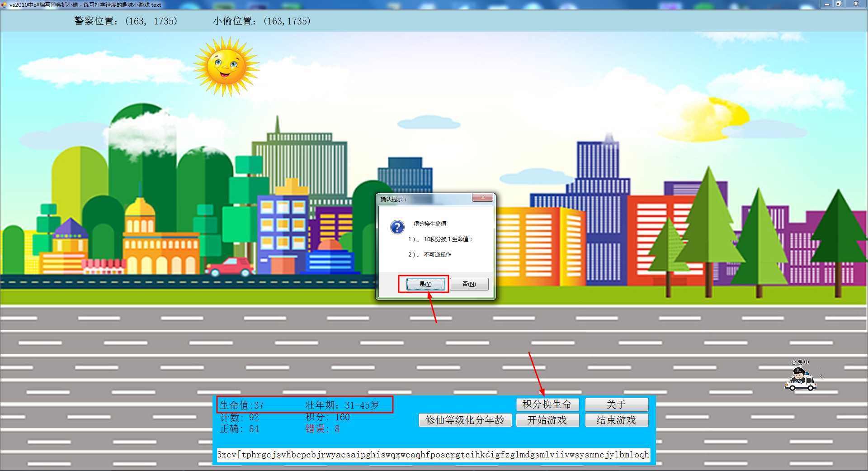Click the red 错误: 8 label
Image resolution: width=868 pixels, height=471 pixels.
(x=323, y=429)
